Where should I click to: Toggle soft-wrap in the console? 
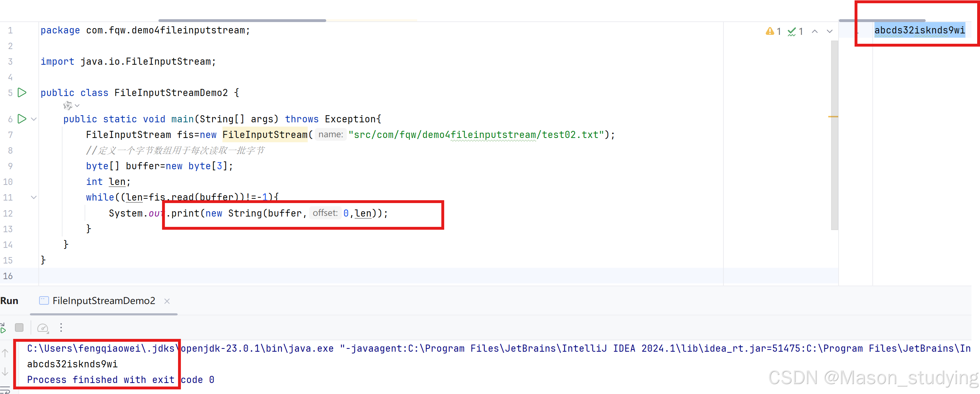click(x=5, y=389)
